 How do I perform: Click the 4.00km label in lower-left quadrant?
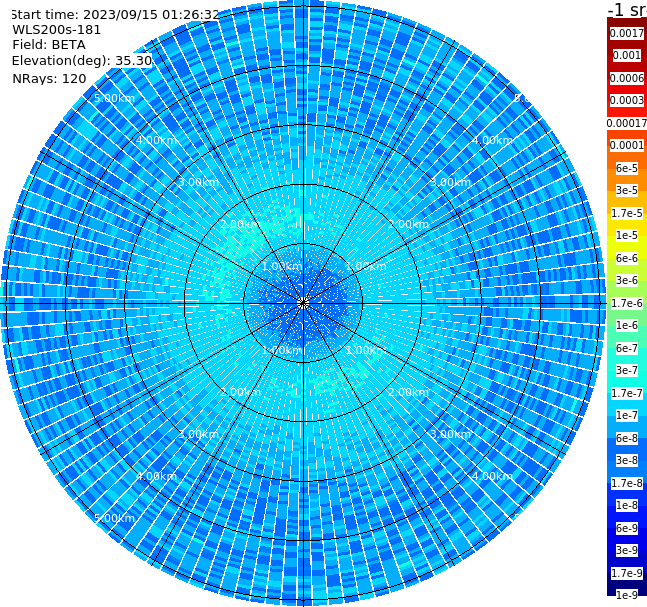click(156, 476)
